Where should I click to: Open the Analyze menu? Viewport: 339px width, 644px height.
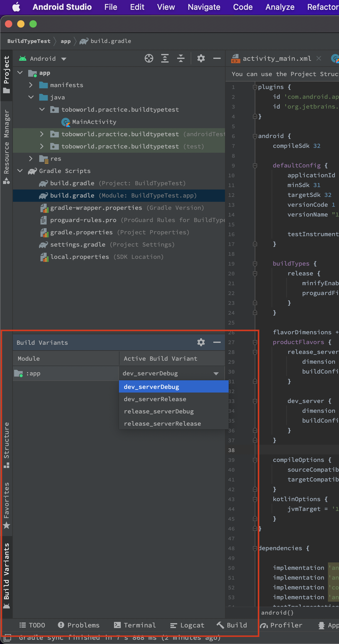click(x=280, y=7)
